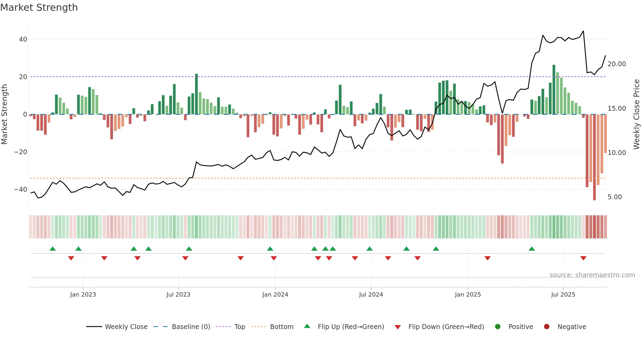Toggle the Weekly Close legend entry
Screen dimensions: 644x362
117,327
